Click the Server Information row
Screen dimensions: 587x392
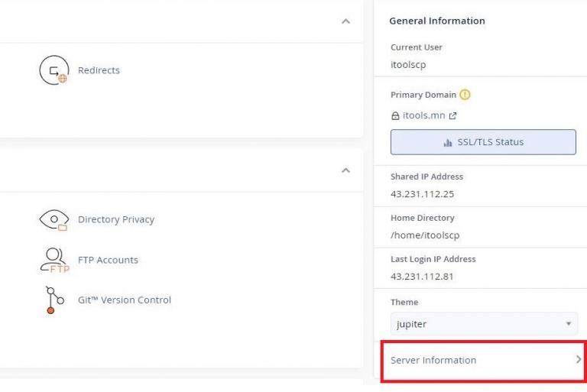point(484,360)
